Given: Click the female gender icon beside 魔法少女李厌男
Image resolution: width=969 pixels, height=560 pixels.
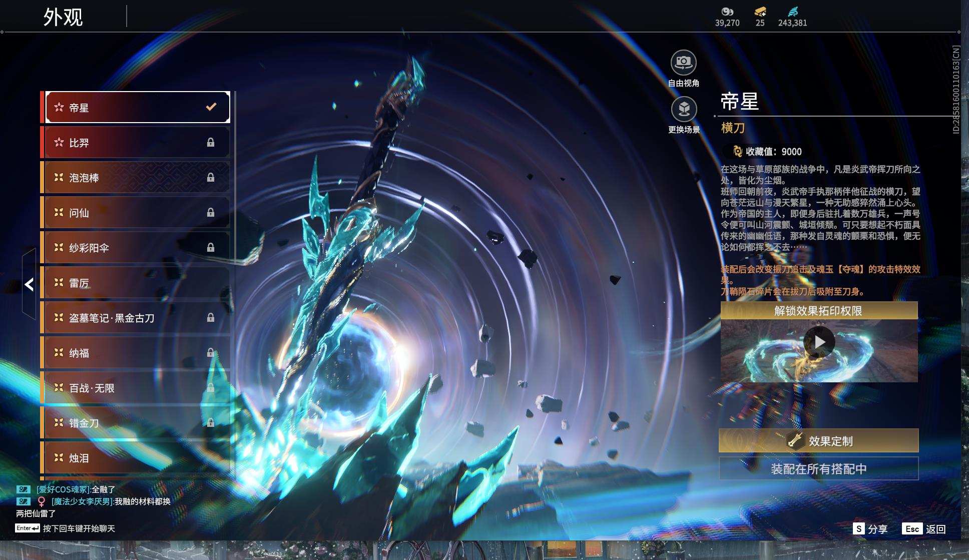Looking at the screenshot, I should coord(42,501).
